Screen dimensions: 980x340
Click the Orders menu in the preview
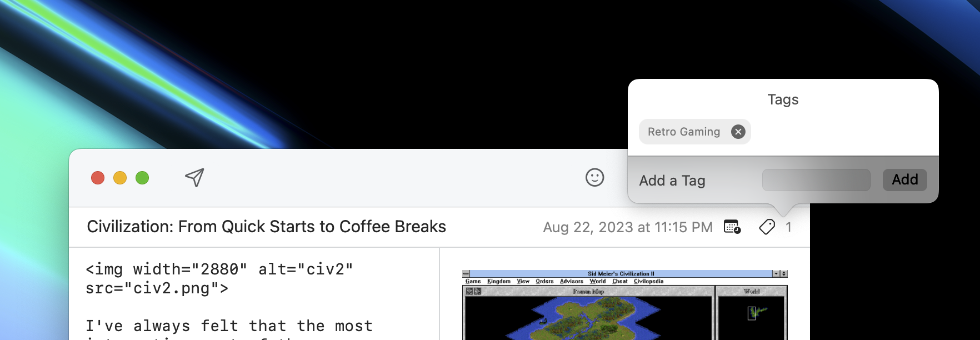(544, 281)
